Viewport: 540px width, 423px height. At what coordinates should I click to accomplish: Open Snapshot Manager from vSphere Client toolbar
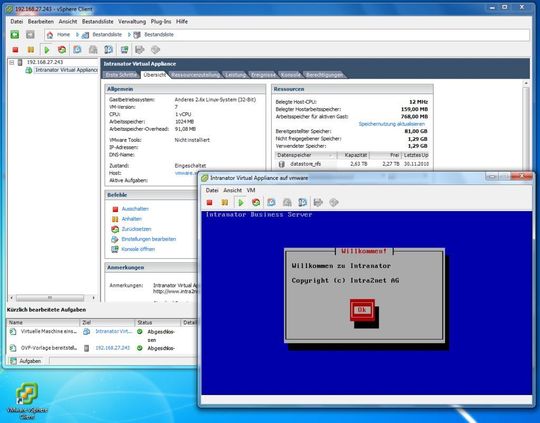pos(108,50)
